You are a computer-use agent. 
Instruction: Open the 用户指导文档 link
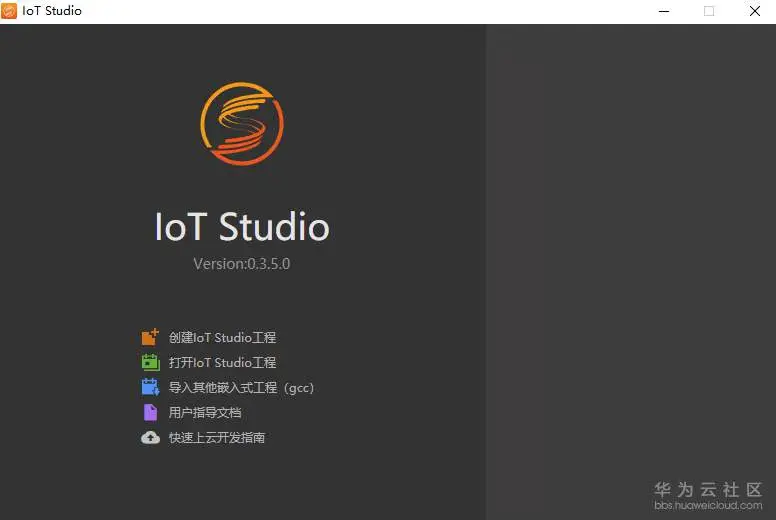coord(205,412)
